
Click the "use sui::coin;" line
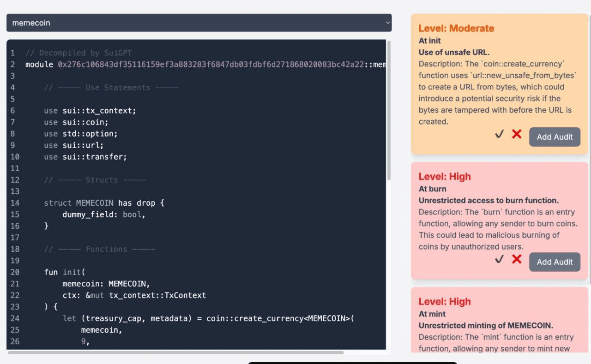tap(76, 122)
